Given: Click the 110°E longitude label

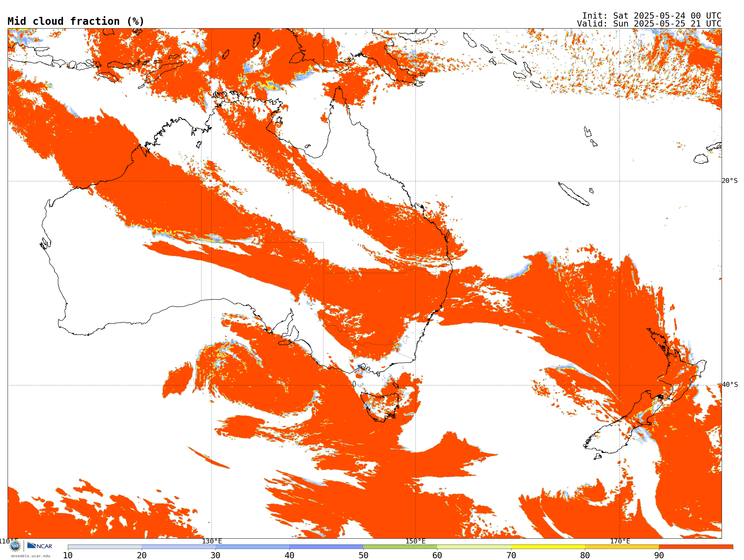Looking at the screenshot, I should pos(9,541).
